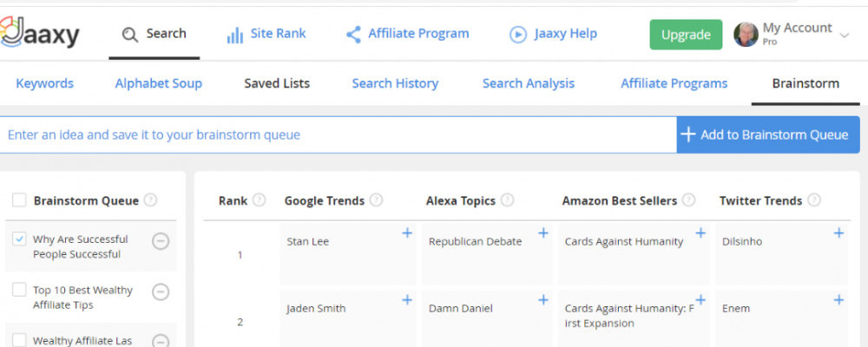Expand the My Account dropdown arrow
The height and width of the screenshot is (347, 868).
845,36
